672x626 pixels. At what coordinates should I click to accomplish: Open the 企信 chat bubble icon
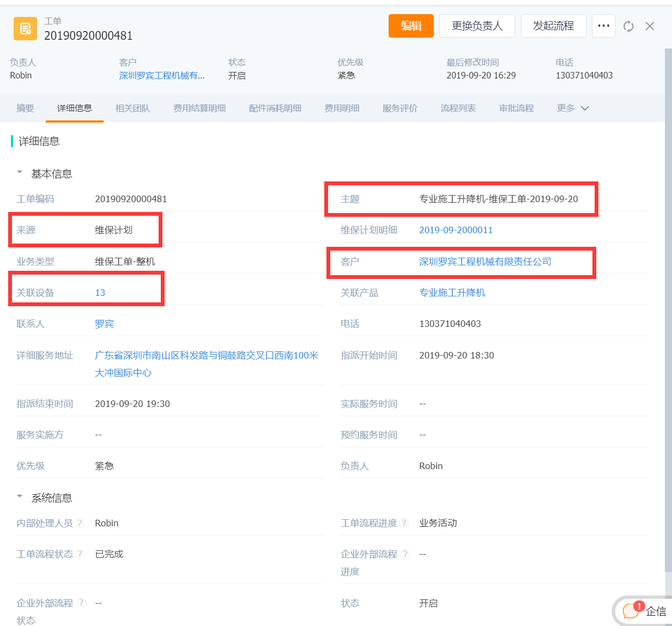[631, 611]
